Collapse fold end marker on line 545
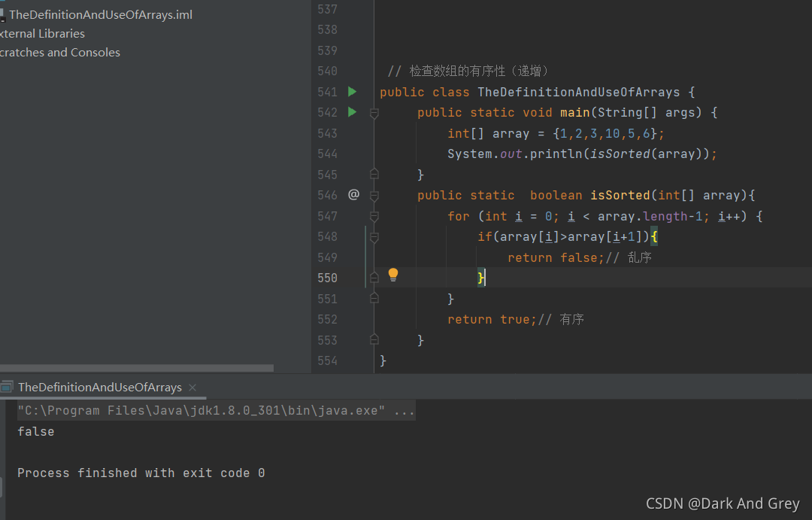Image resolution: width=812 pixels, height=520 pixels. pyautogui.click(x=374, y=174)
